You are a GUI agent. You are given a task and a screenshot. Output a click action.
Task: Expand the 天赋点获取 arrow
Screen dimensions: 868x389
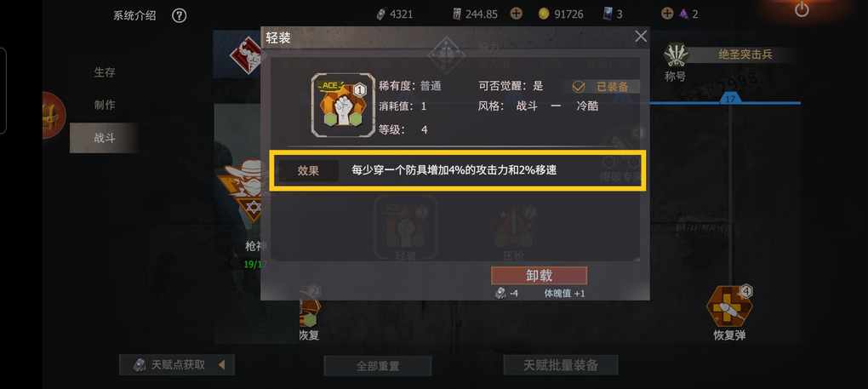pos(221,364)
